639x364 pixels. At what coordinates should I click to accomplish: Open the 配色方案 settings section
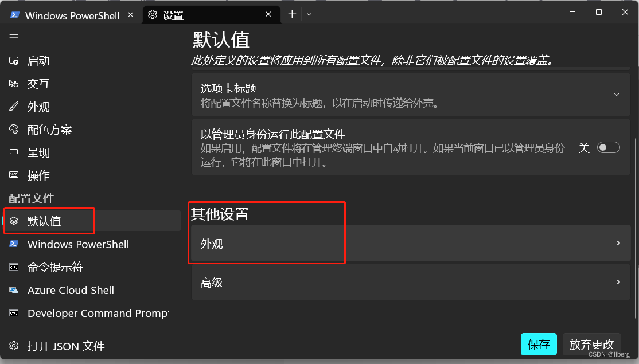tap(49, 130)
